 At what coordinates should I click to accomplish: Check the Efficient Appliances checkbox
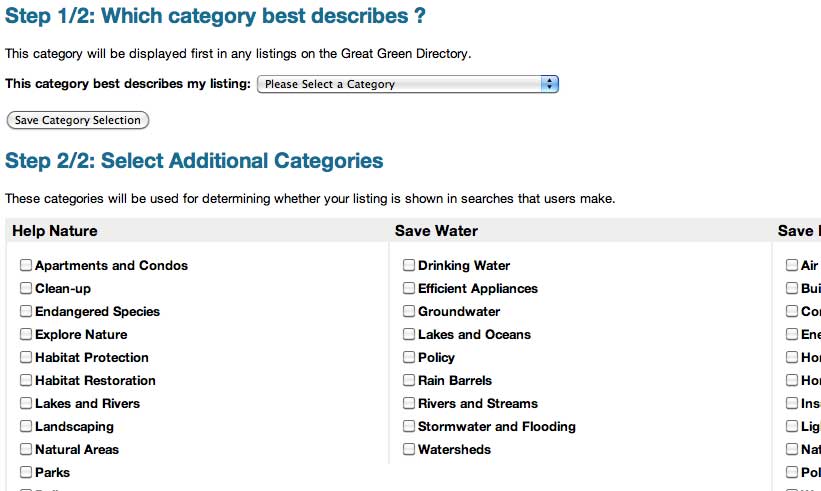point(409,289)
